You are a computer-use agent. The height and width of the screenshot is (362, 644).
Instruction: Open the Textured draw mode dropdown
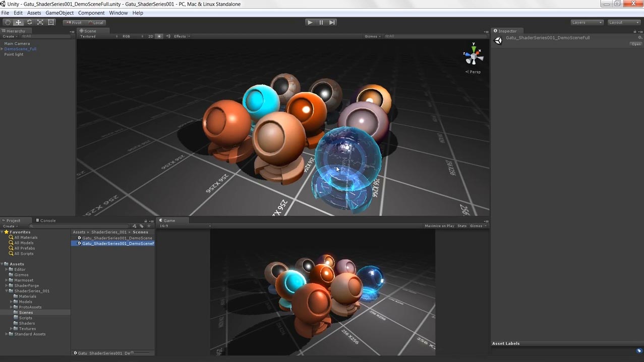tap(99, 36)
